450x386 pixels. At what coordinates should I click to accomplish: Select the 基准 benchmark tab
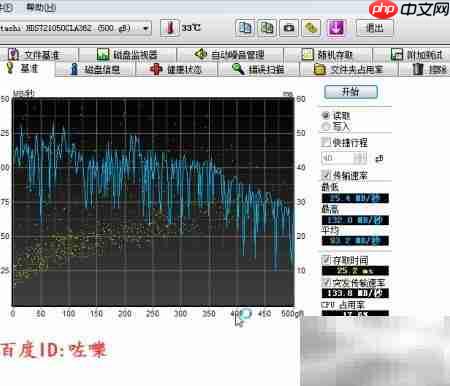click(27, 69)
